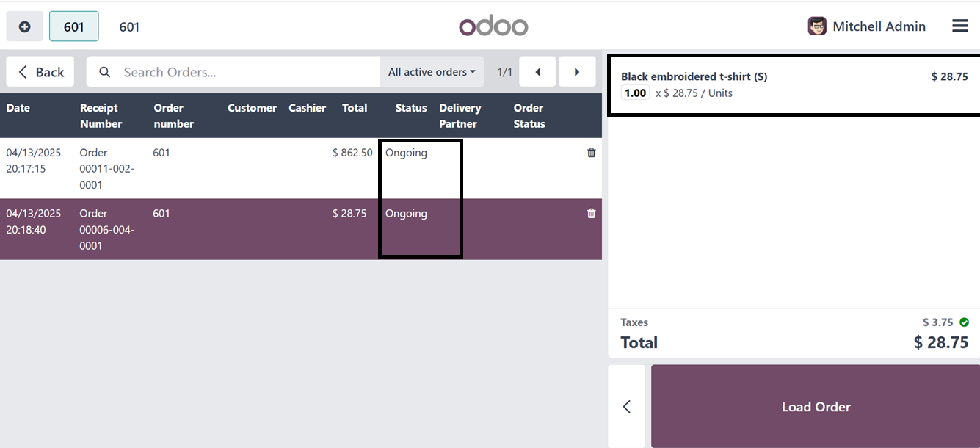
Task: Go back to the previous screen
Action: point(40,72)
